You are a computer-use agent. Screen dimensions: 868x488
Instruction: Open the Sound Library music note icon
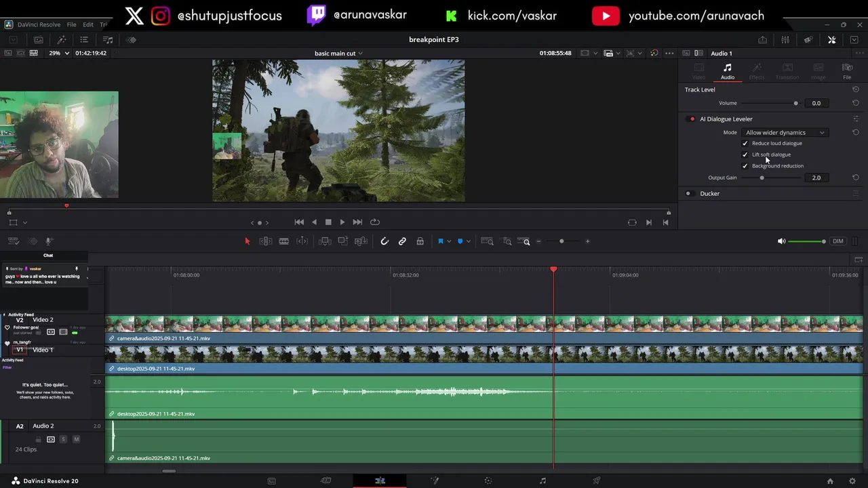108,40
